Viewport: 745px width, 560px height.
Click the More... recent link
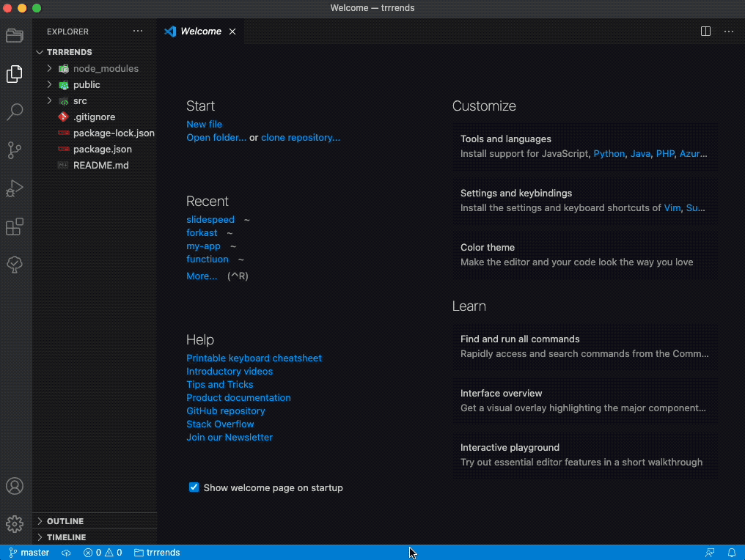[202, 276]
